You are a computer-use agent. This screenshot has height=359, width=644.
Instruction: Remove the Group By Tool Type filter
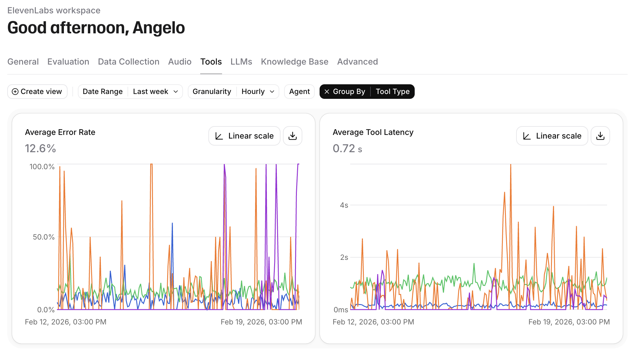tap(327, 92)
